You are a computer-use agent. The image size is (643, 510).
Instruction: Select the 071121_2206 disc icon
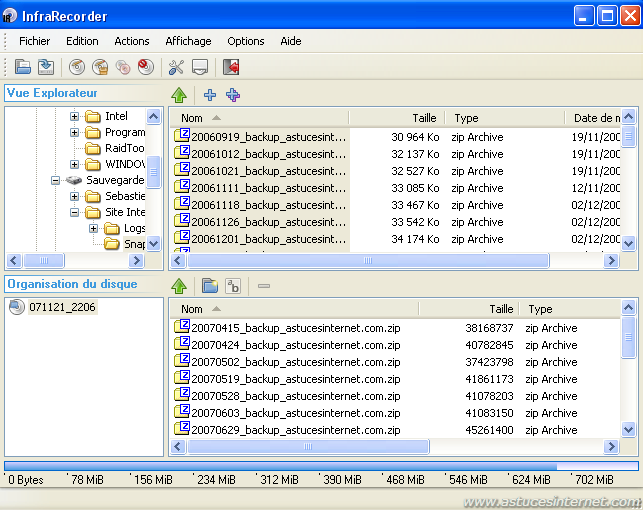click(x=17, y=307)
